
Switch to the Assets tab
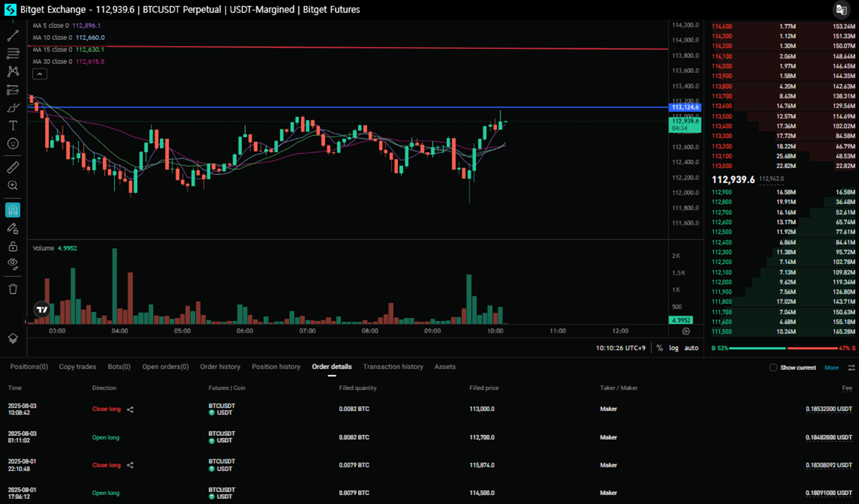(x=445, y=367)
